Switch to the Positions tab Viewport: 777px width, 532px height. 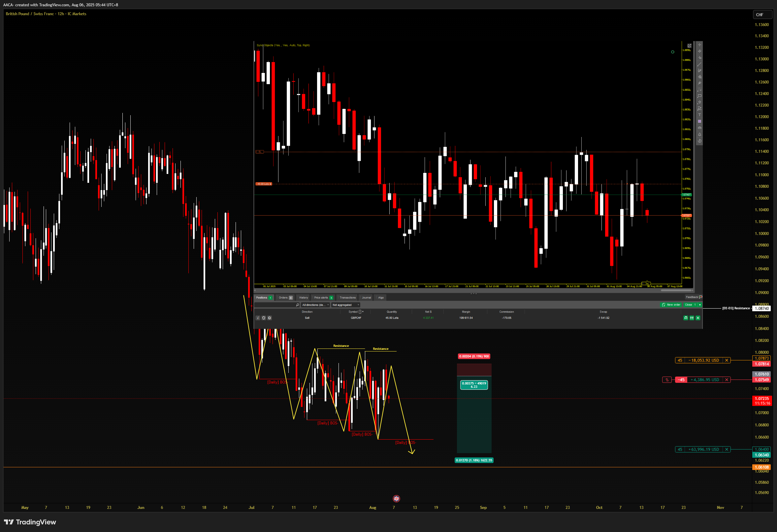264,298
